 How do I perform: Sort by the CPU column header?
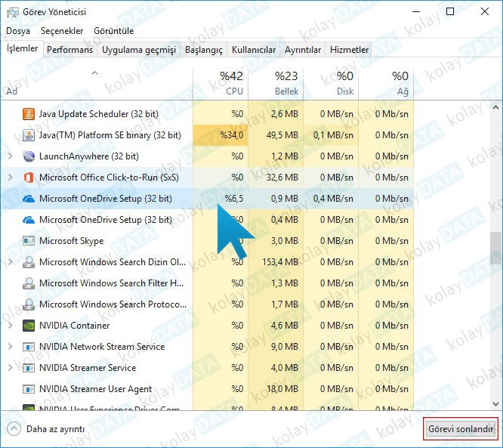221,84
